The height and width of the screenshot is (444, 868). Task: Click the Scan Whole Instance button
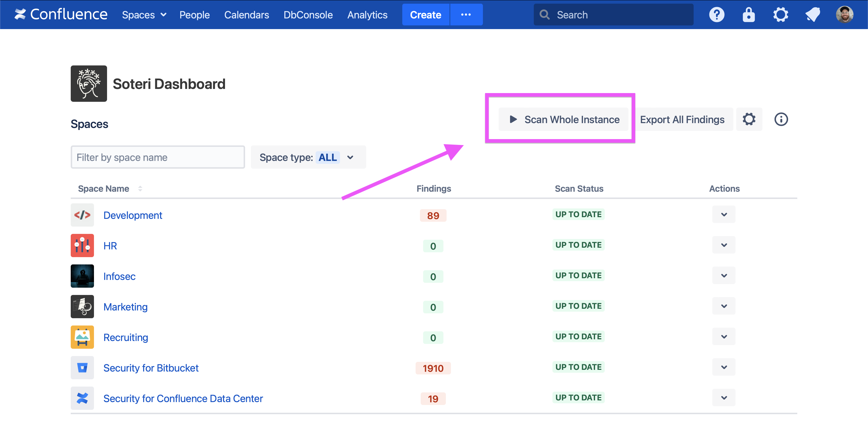click(x=564, y=119)
